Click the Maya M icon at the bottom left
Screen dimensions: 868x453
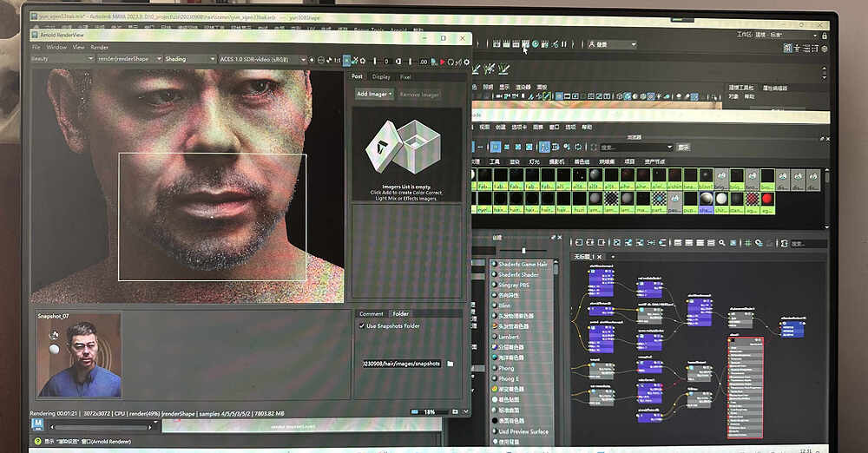(x=37, y=424)
